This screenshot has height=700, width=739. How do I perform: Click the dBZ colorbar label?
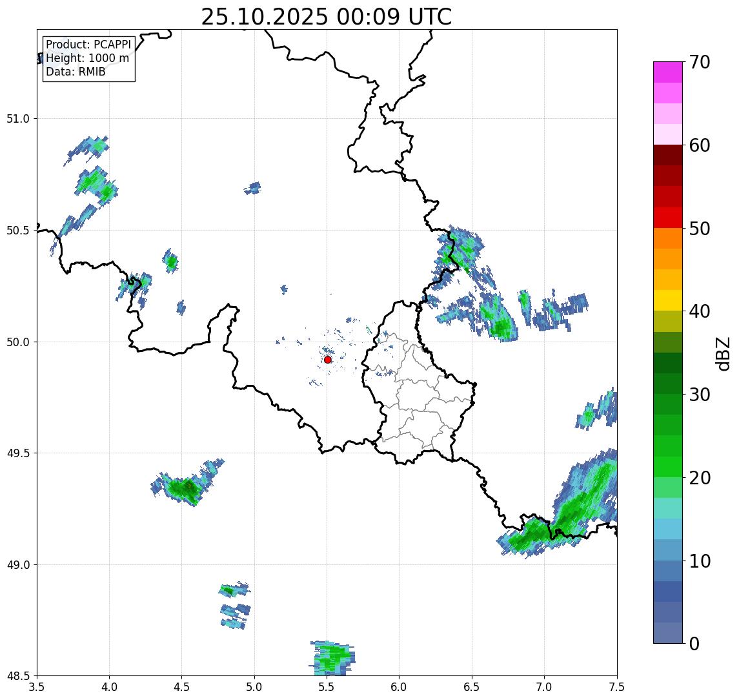tap(722, 354)
